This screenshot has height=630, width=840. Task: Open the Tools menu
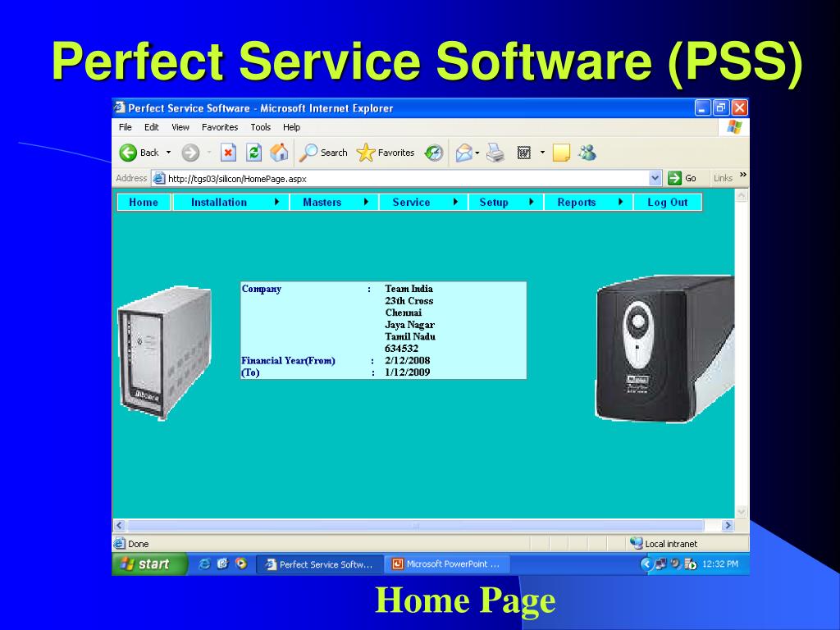[260, 127]
